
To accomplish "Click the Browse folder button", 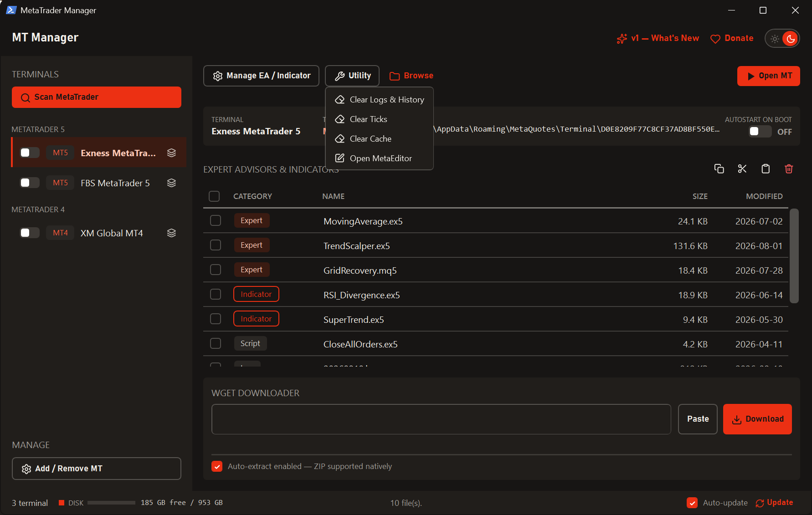I will click(411, 76).
